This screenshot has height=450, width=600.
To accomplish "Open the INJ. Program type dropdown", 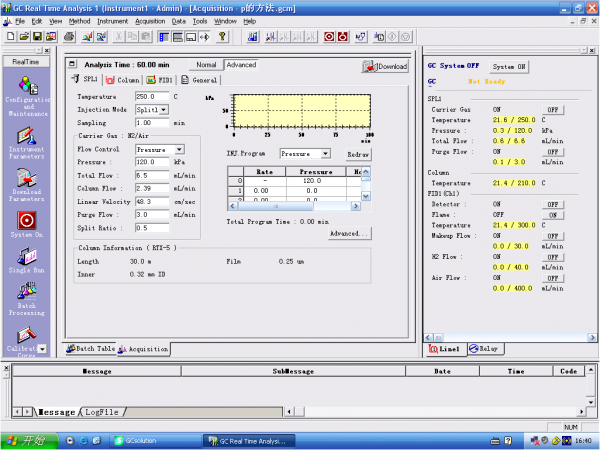I will 325,154.
